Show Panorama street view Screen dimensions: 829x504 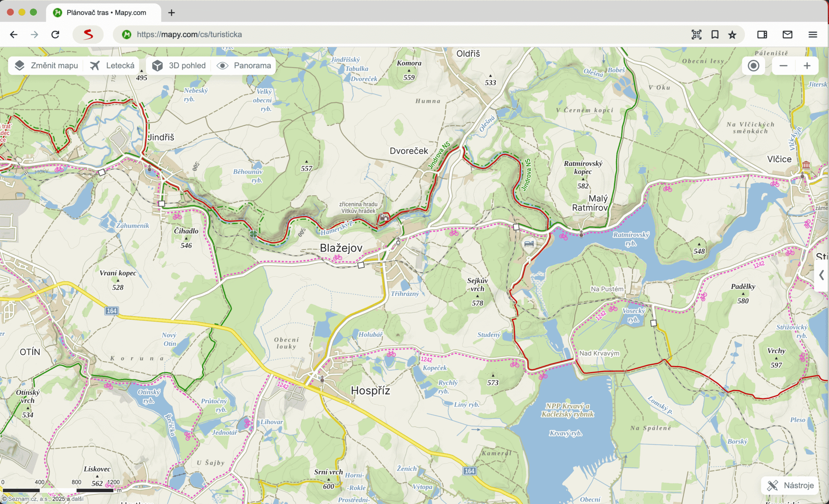[244, 66]
